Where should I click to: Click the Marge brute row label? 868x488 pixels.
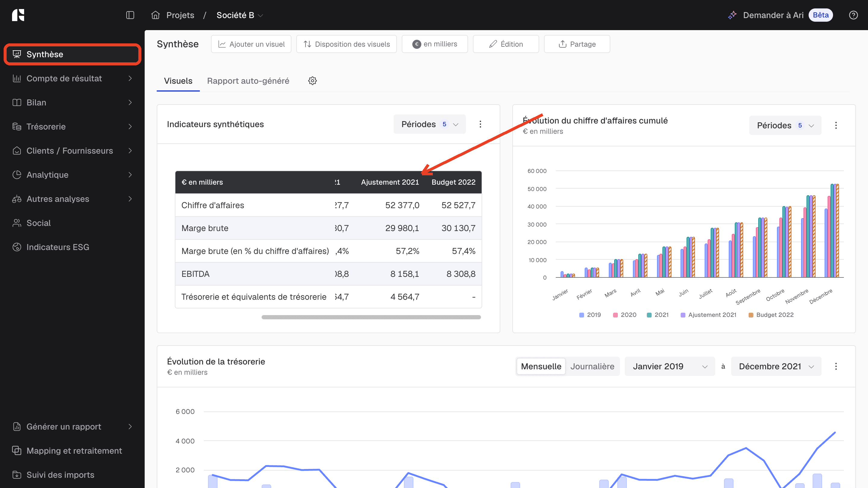point(205,228)
